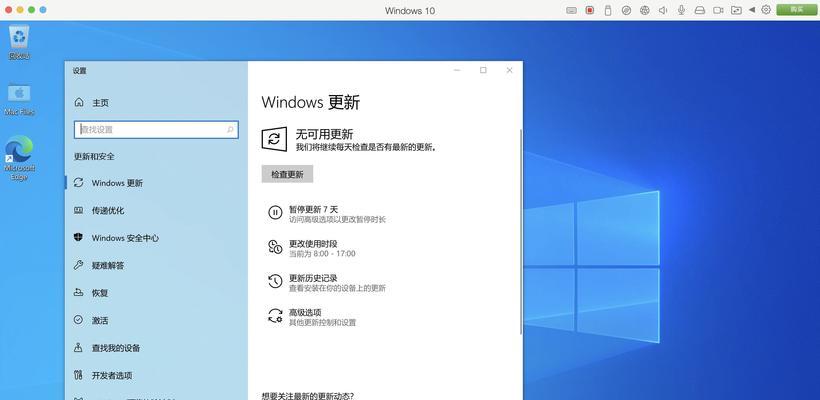Image resolution: width=820 pixels, height=400 pixels.
Task: Click the 更新和安全 section heading
Action: pos(94,156)
